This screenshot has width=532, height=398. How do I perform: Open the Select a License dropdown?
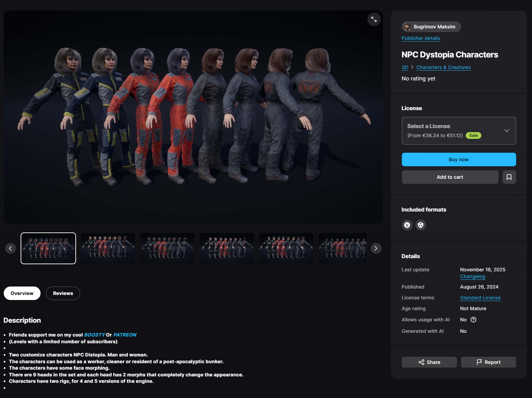pyautogui.click(x=459, y=131)
